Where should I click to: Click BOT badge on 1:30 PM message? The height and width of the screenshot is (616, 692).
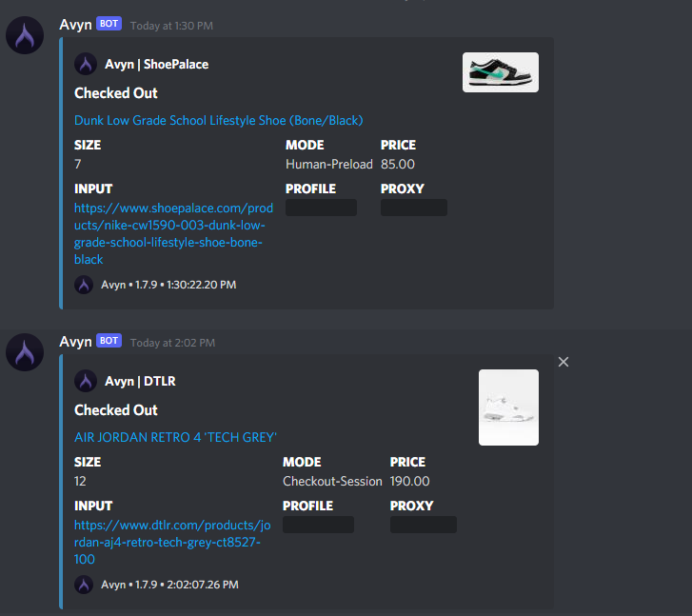(x=109, y=24)
